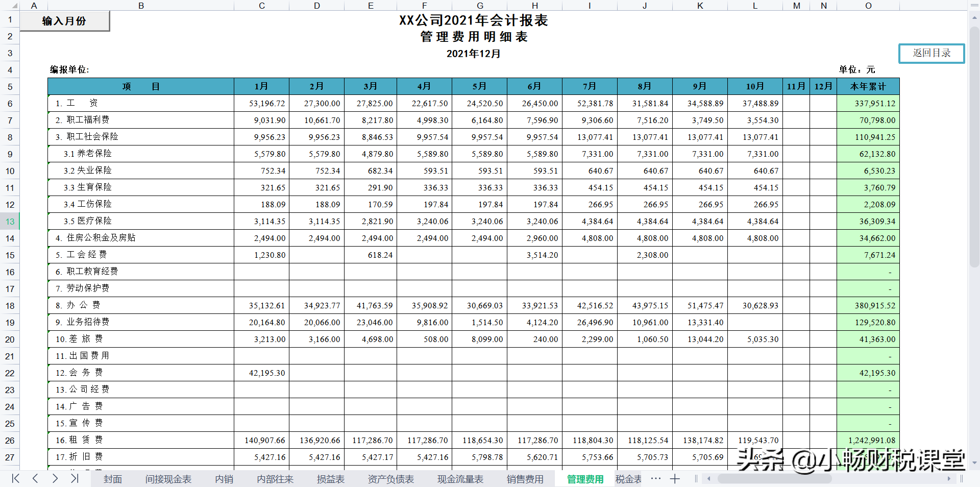Go to the previous sheet with the left arrow
This screenshot has width=980, height=487.
pyautogui.click(x=35, y=479)
